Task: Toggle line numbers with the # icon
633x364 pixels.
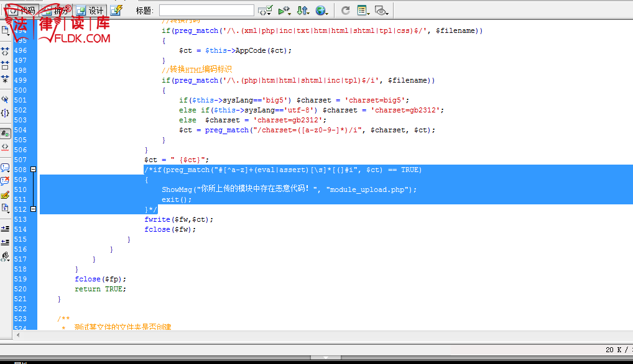Action: click(5, 133)
